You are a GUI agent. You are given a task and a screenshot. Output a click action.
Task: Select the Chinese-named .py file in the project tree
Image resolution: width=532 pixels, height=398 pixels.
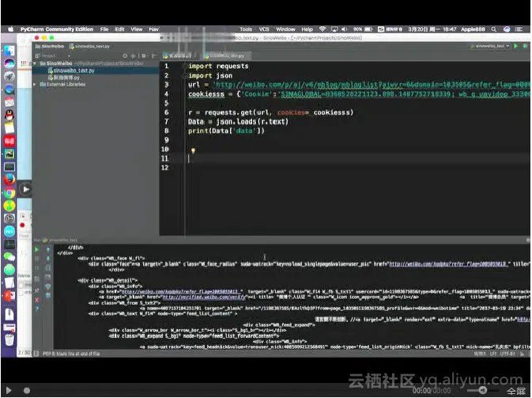(64, 78)
